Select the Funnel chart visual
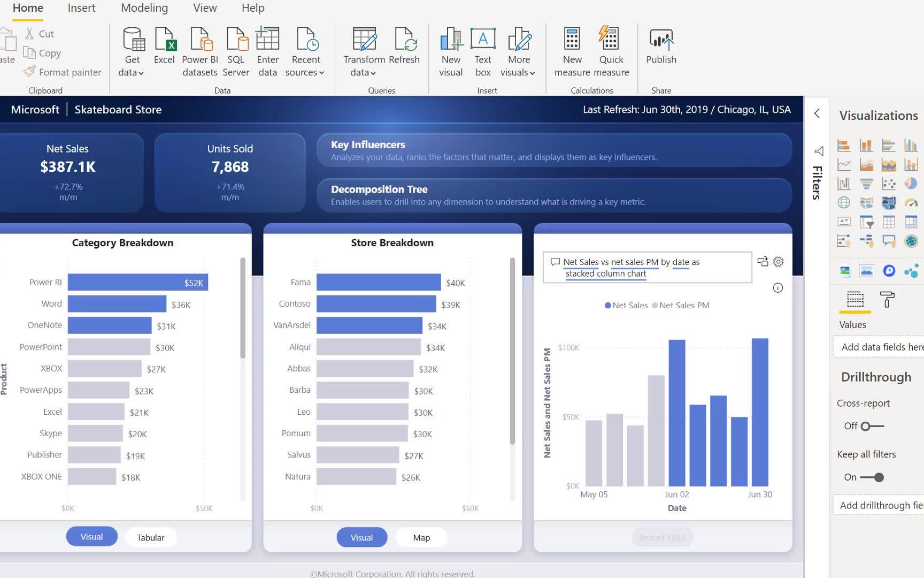Viewport: 924px width, 578px height. [866, 184]
